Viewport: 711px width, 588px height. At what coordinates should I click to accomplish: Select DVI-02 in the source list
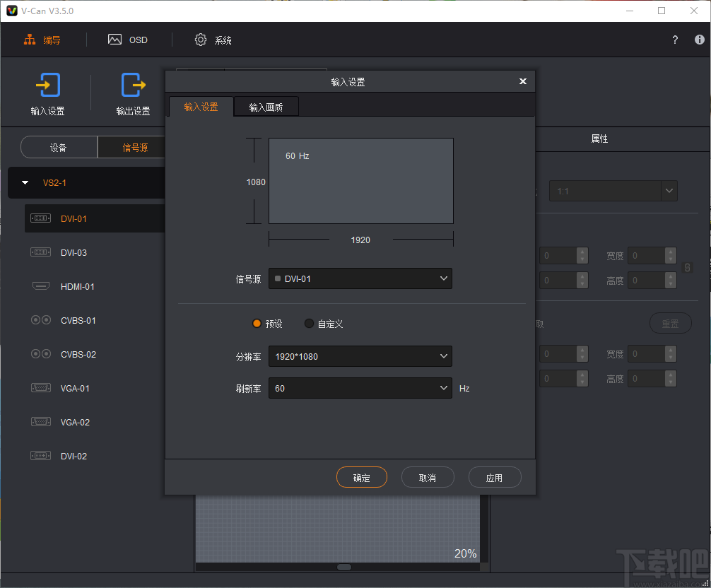(94, 456)
